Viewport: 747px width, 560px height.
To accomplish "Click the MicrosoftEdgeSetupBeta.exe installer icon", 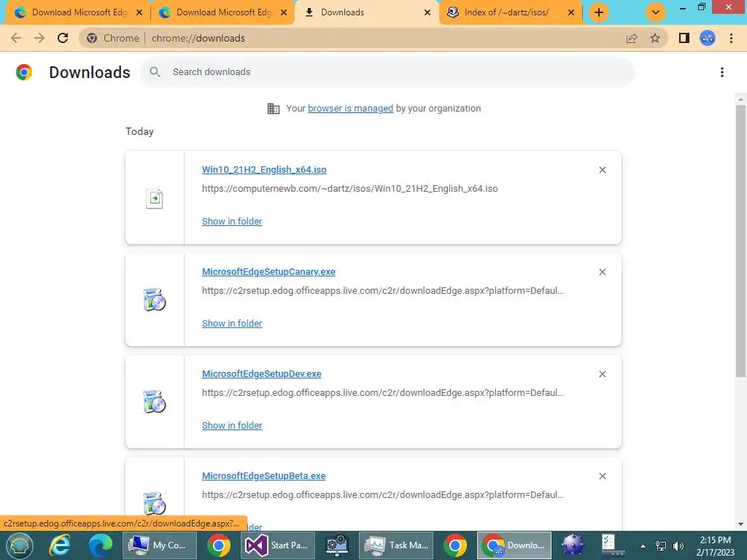I will [x=155, y=503].
